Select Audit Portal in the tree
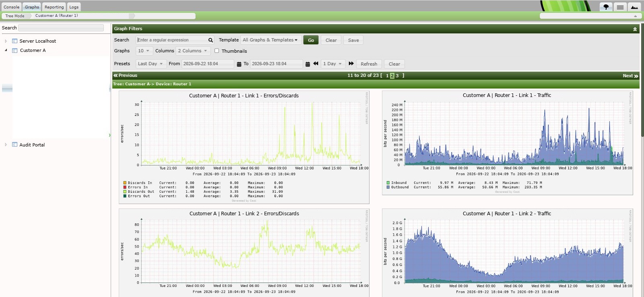 pos(32,145)
